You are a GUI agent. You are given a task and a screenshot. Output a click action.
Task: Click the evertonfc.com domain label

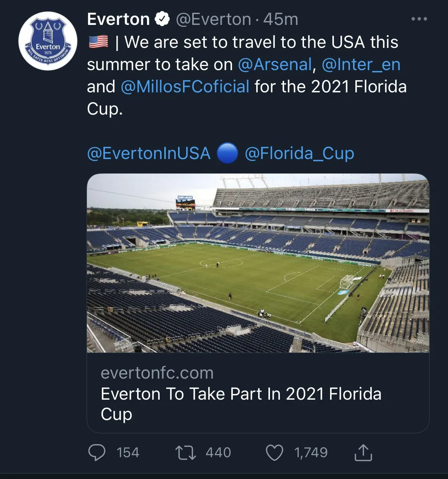click(x=157, y=373)
